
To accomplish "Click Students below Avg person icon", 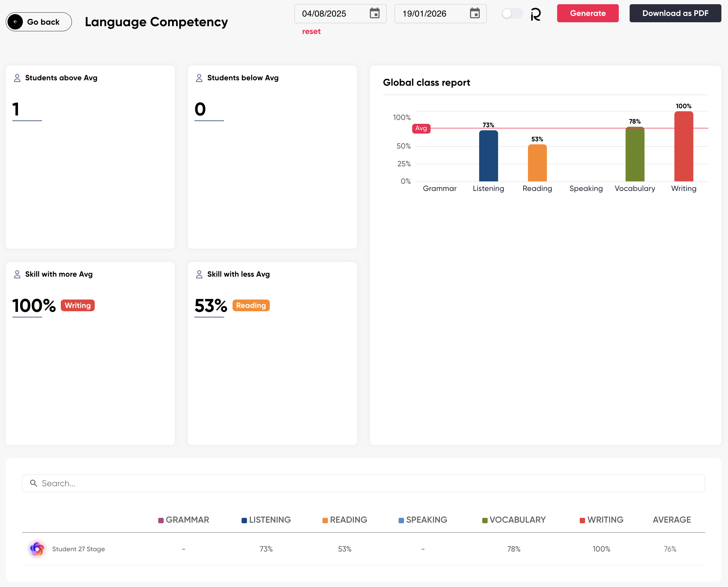I will [x=199, y=78].
